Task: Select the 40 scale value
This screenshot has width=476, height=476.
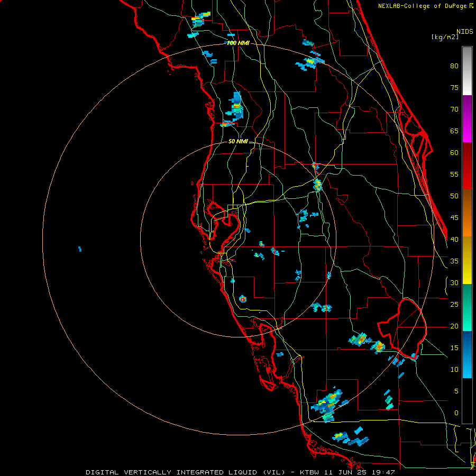Action: tap(454, 239)
